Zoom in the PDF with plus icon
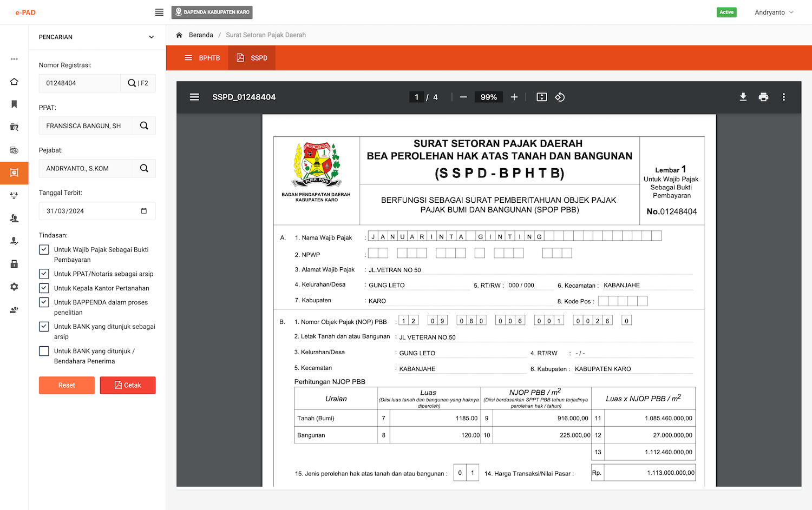The height and width of the screenshot is (510, 812). tap(514, 97)
